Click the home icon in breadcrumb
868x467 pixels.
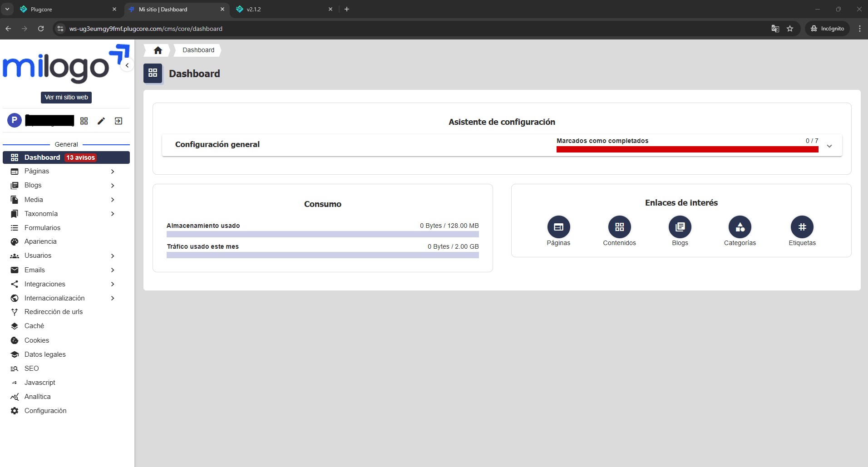(x=158, y=50)
